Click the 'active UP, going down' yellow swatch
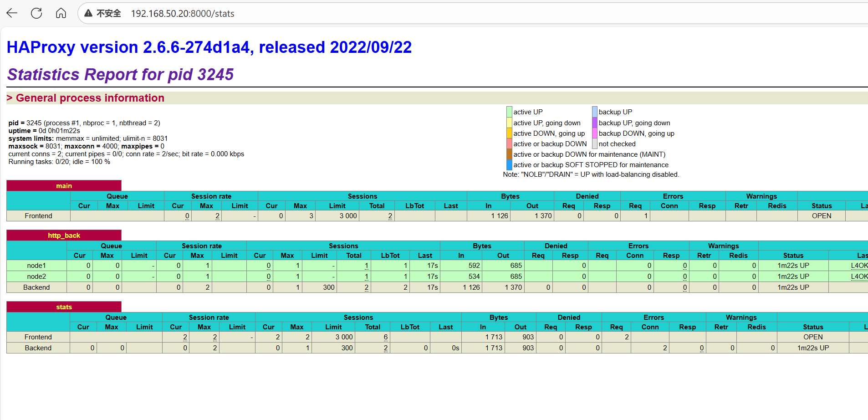 click(x=509, y=123)
